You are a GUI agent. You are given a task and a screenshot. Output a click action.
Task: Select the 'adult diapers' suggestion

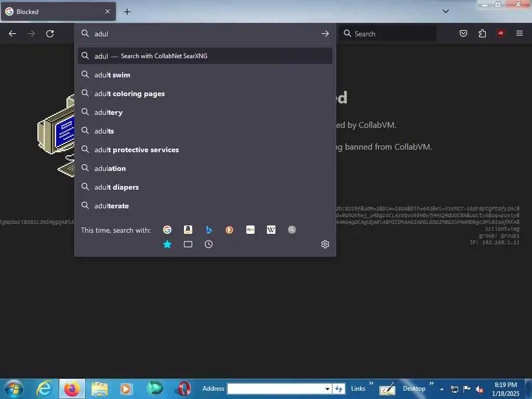(x=205, y=187)
